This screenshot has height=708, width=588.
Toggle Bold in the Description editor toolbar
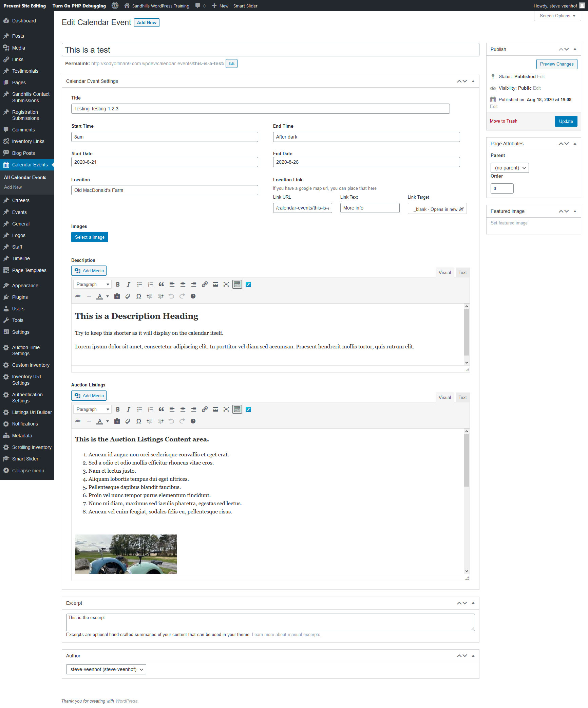point(118,285)
